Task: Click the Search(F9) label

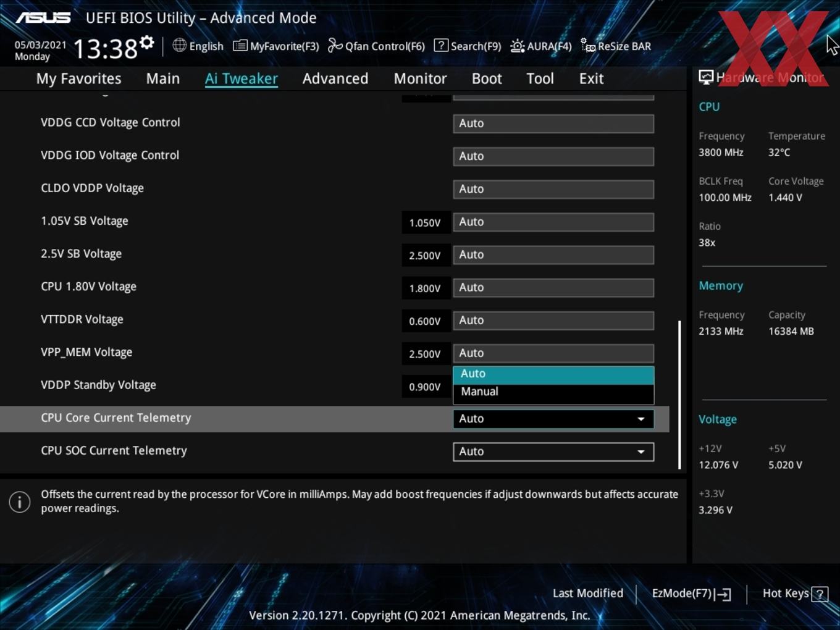Action: (x=476, y=46)
